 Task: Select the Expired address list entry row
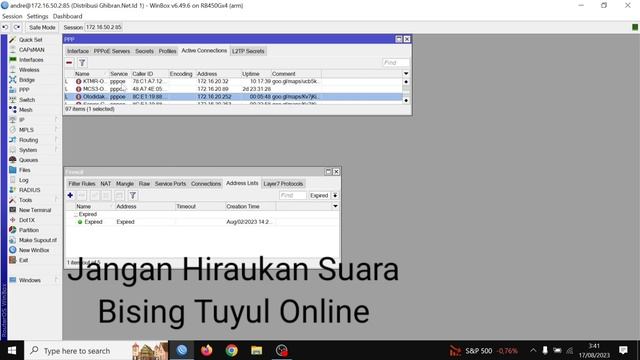[x=202, y=222]
